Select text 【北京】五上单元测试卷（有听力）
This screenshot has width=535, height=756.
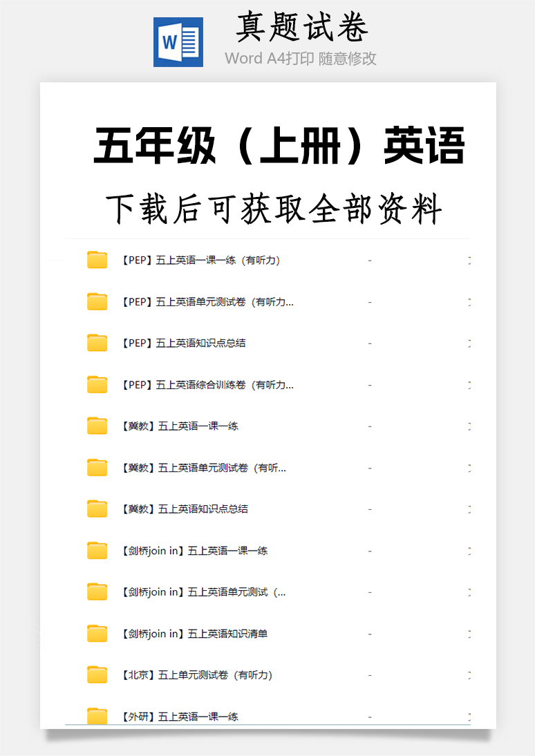(x=197, y=675)
